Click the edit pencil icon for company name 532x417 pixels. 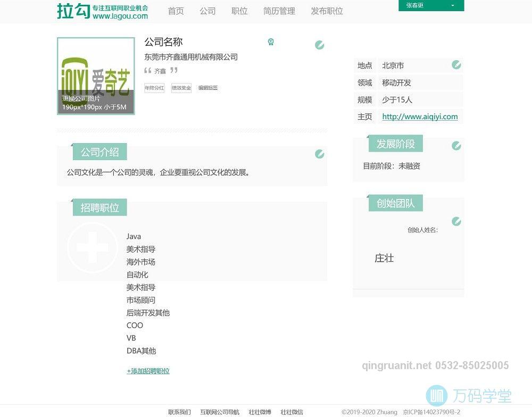point(319,45)
